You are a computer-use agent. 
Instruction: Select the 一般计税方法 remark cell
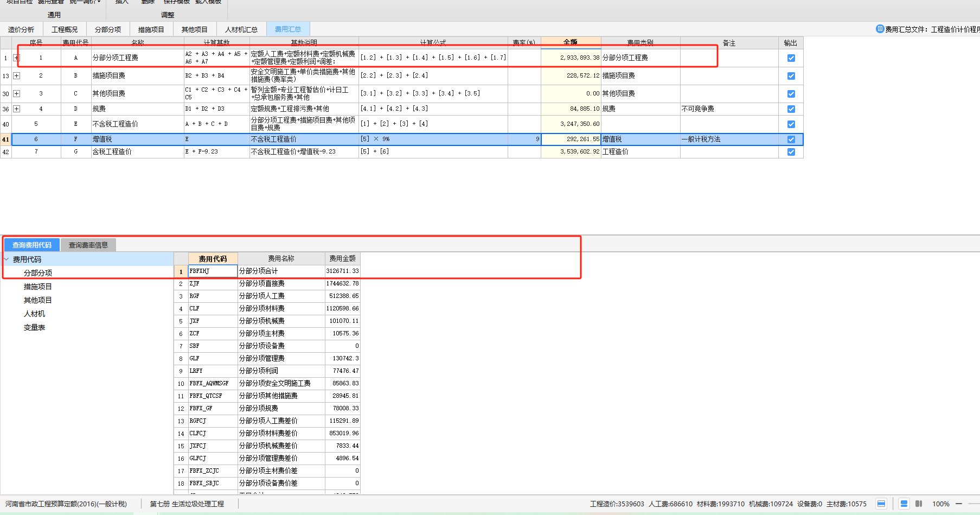pyautogui.click(x=729, y=139)
